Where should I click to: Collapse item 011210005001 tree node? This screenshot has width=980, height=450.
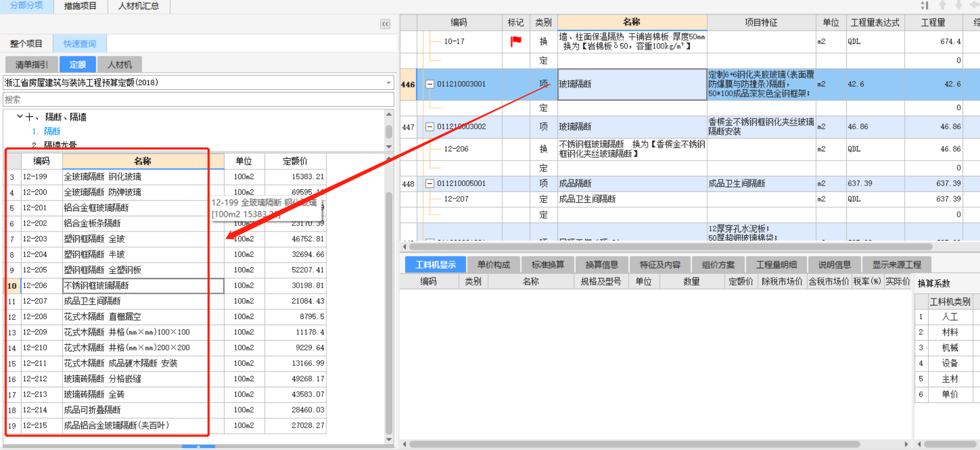coord(430,183)
